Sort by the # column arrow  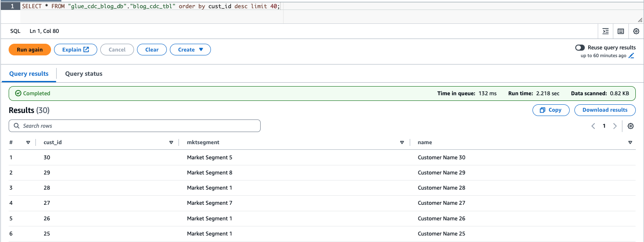[x=28, y=142]
